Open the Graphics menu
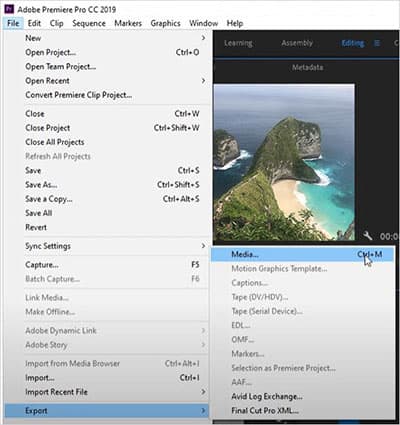The image size is (400, 425). [x=165, y=23]
